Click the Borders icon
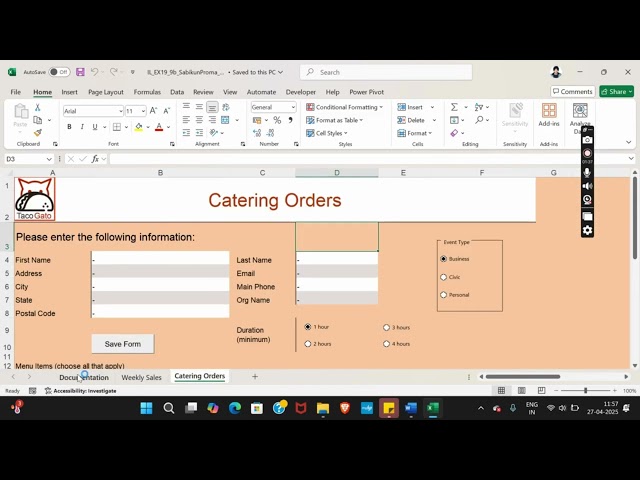 click(117, 127)
